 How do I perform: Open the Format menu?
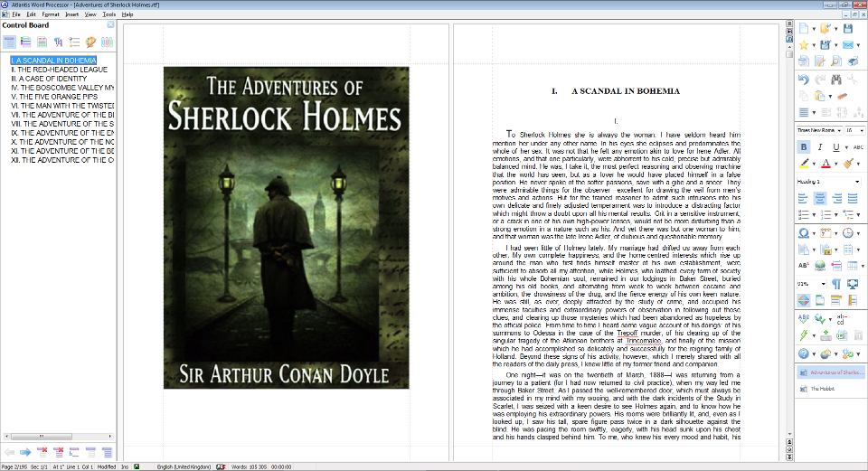pyautogui.click(x=51, y=14)
